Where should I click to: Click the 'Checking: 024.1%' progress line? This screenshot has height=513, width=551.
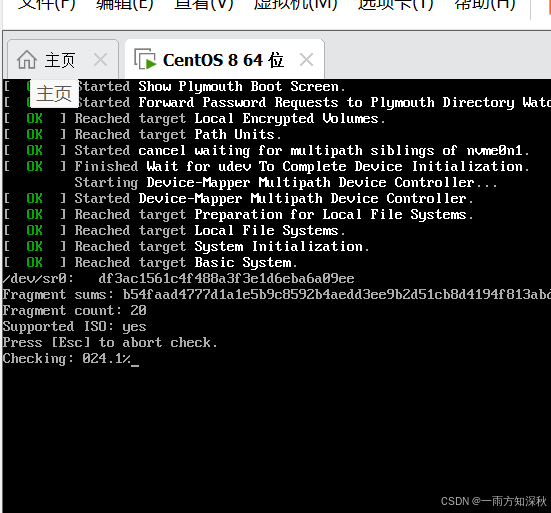[71, 359]
